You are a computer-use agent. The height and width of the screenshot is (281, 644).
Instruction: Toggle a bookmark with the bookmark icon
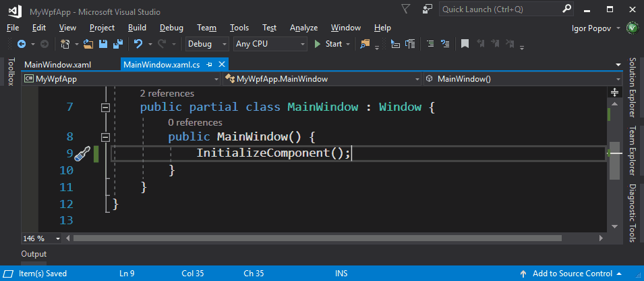[x=465, y=44]
